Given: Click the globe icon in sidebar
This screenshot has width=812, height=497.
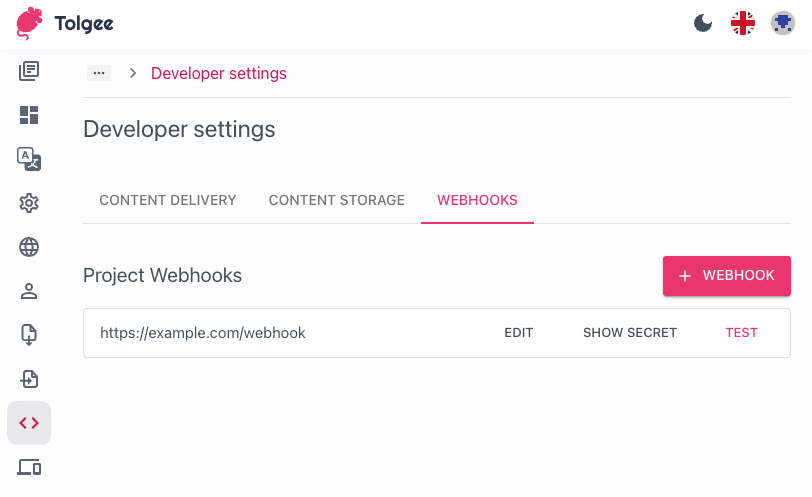Looking at the screenshot, I should point(29,247).
